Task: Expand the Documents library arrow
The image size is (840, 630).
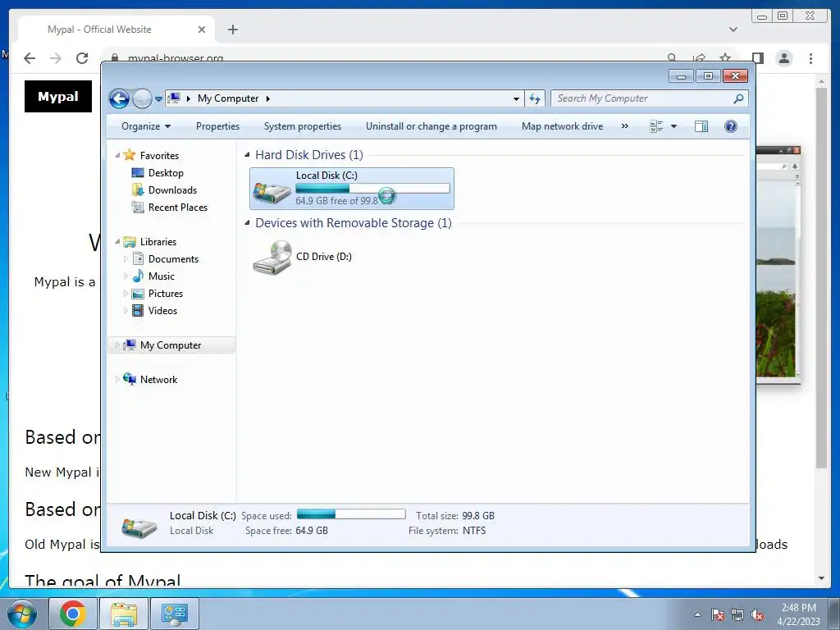Action: pos(126,259)
